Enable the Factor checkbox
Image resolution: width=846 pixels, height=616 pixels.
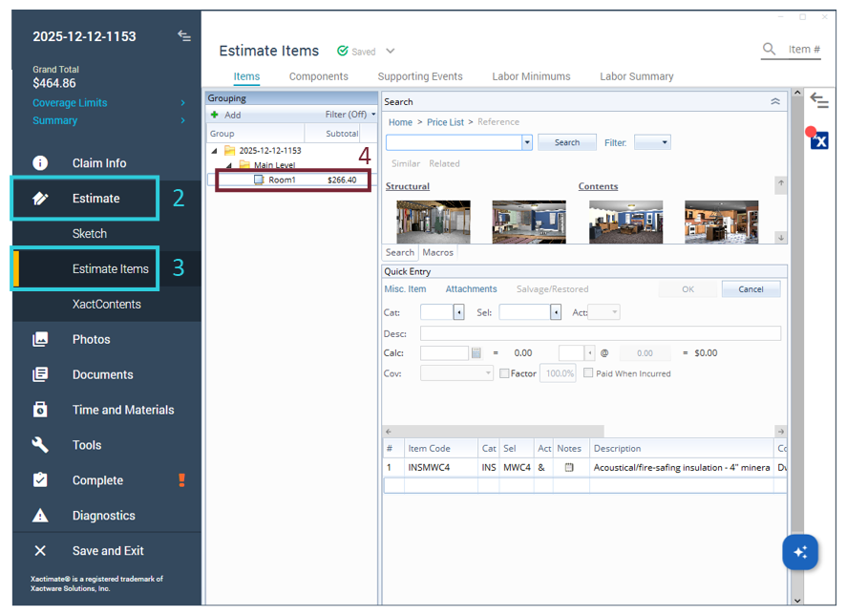[504, 373]
